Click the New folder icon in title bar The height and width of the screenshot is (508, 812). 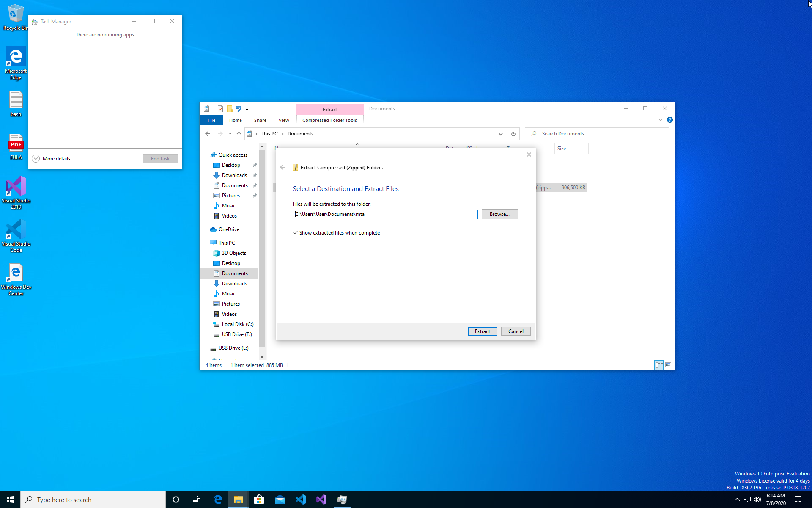[230, 109]
